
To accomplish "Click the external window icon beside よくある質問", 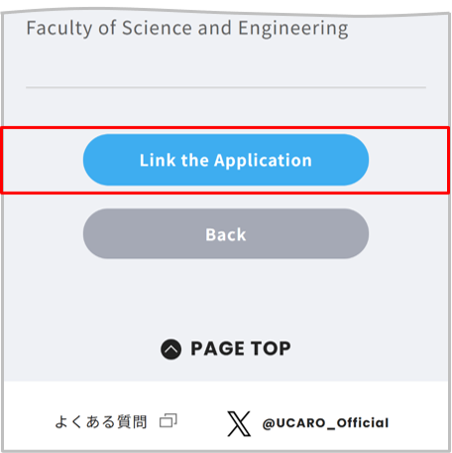I will pyautogui.click(x=168, y=421).
